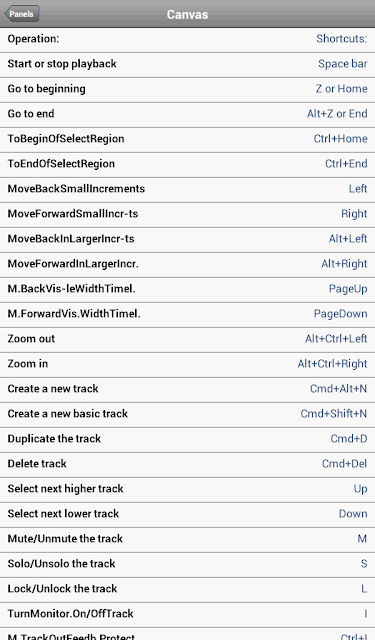Open the ToBeginOfSelectRegion entry

click(x=187, y=140)
